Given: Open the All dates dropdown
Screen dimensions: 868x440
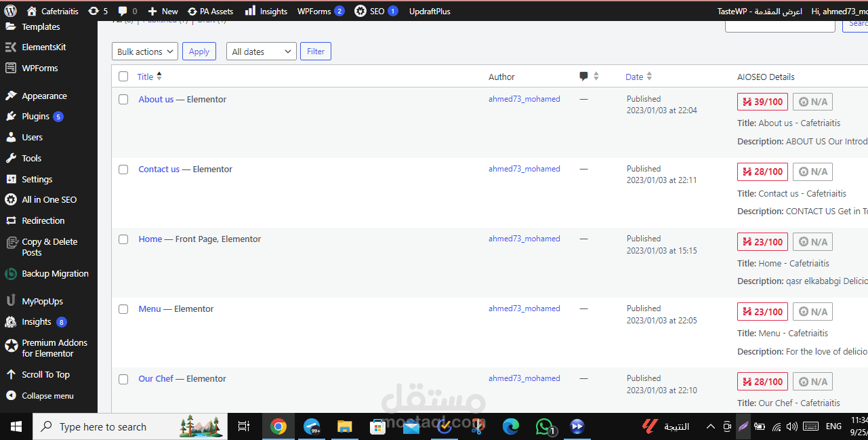Looking at the screenshot, I should coord(262,52).
